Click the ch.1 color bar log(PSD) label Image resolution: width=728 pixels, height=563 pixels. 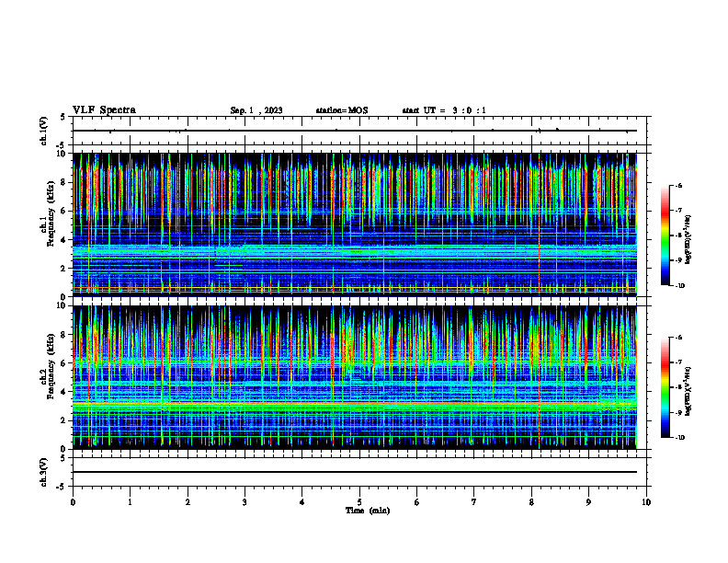688,239
